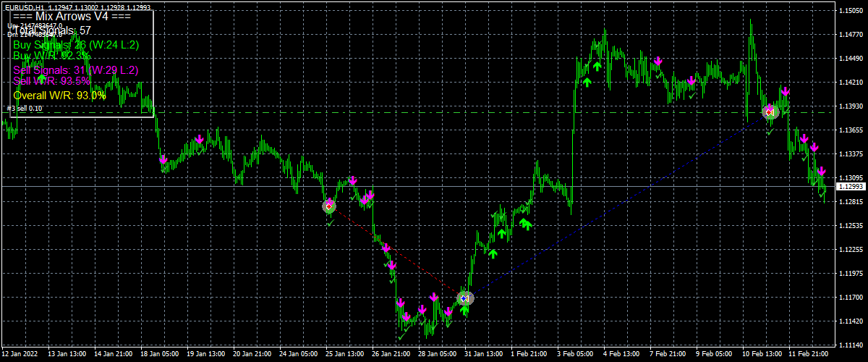Click the 'Sell Signals: 31' line

76,70
